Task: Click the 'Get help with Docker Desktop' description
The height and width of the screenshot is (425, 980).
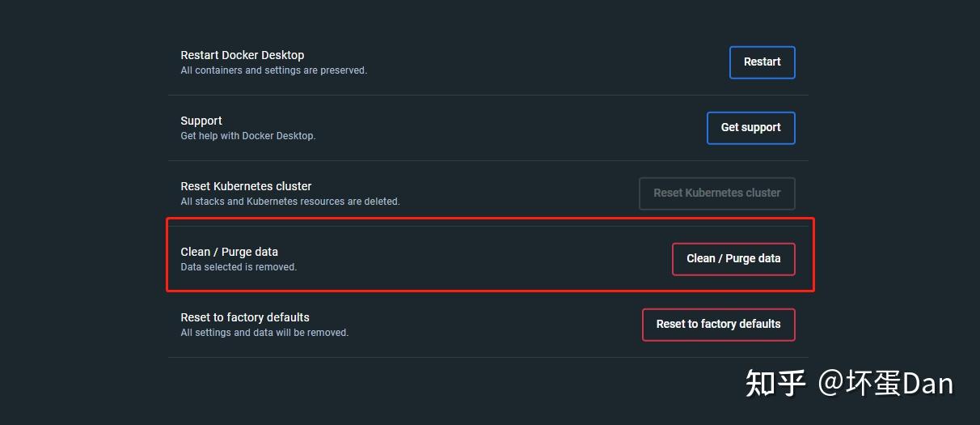Action: tap(247, 136)
